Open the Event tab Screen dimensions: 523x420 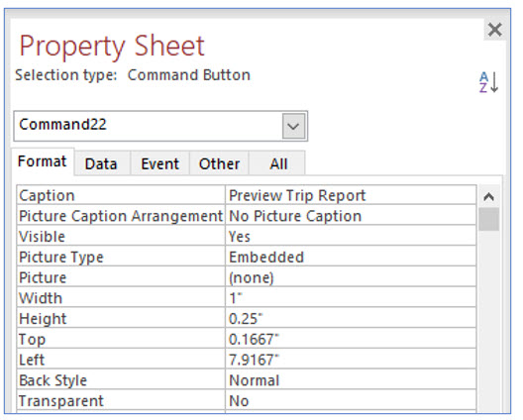click(x=160, y=163)
